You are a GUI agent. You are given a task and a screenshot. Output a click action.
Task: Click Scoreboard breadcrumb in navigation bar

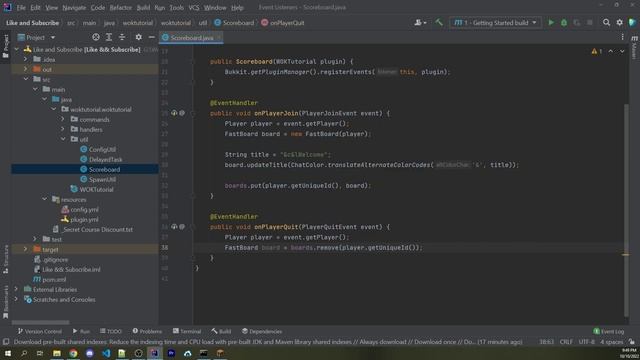[234, 23]
